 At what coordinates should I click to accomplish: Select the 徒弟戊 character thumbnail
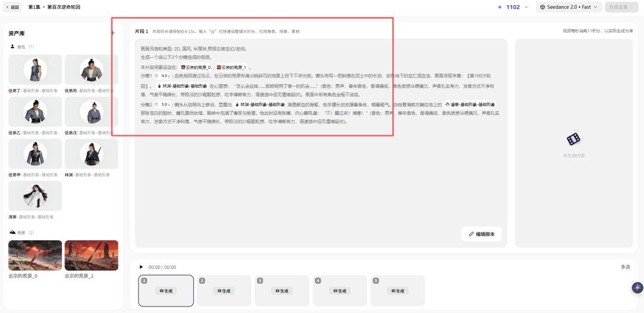click(x=92, y=111)
